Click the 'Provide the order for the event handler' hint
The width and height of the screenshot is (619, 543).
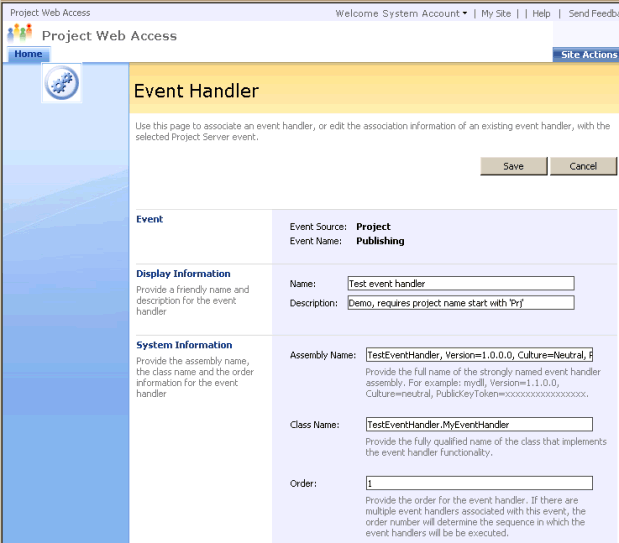click(475, 517)
